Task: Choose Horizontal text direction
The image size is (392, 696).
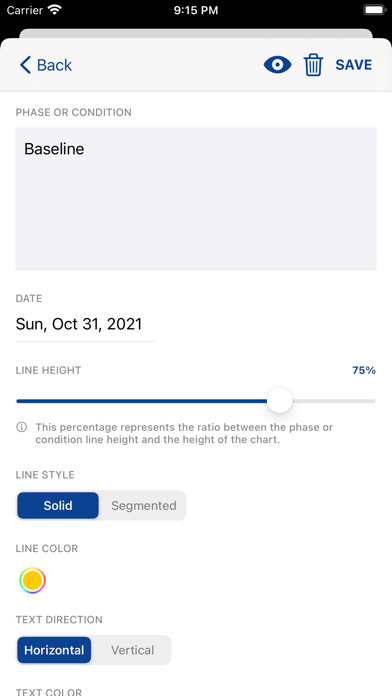Action: 54,650
